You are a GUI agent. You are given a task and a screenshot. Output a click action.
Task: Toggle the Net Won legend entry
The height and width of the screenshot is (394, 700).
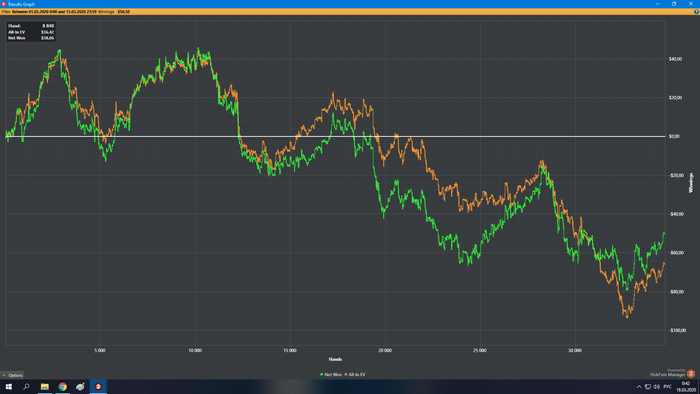pyautogui.click(x=331, y=375)
